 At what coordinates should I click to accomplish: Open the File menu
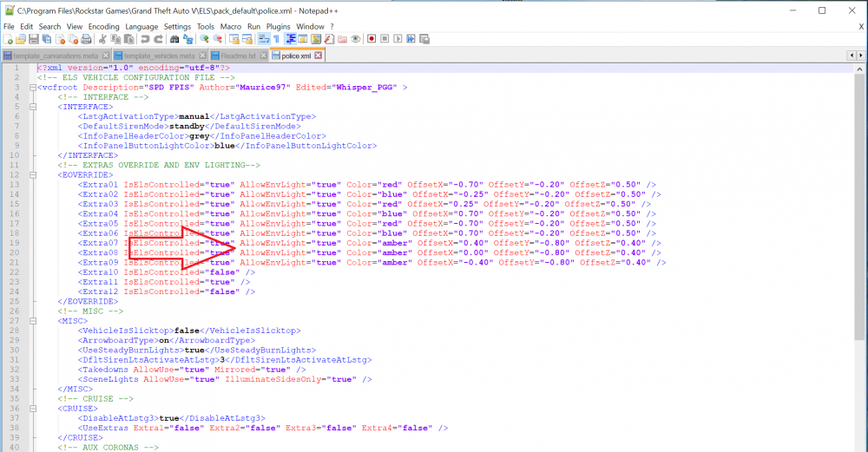9,27
